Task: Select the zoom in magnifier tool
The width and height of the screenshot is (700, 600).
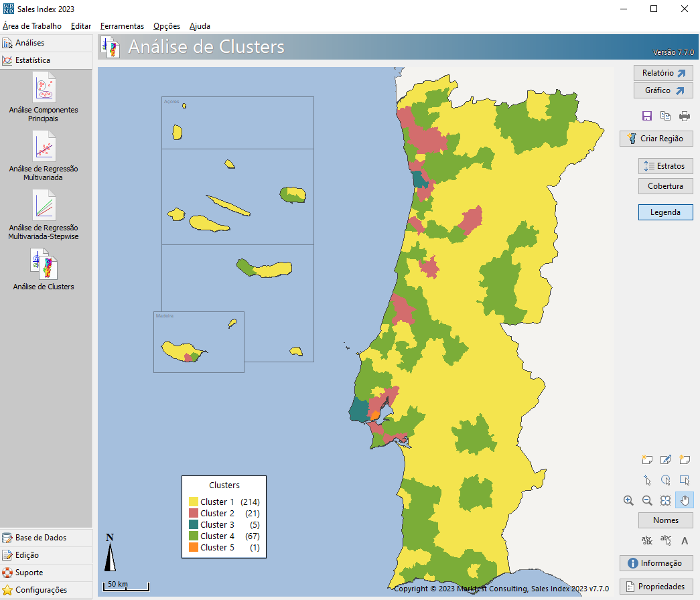Action: click(x=628, y=500)
